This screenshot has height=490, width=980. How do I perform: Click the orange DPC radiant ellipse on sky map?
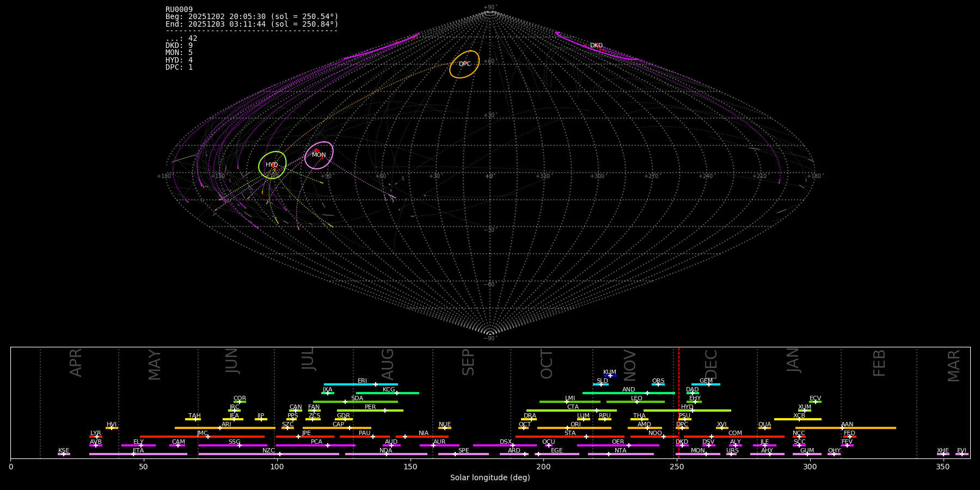(x=464, y=64)
